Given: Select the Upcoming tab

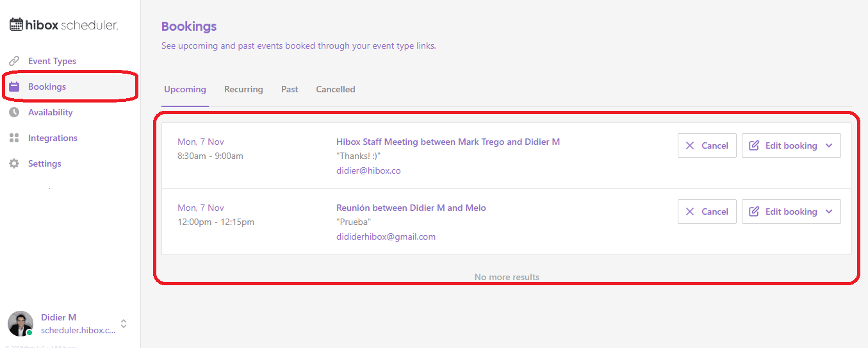Looking at the screenshot, I should tap(185, 89).
